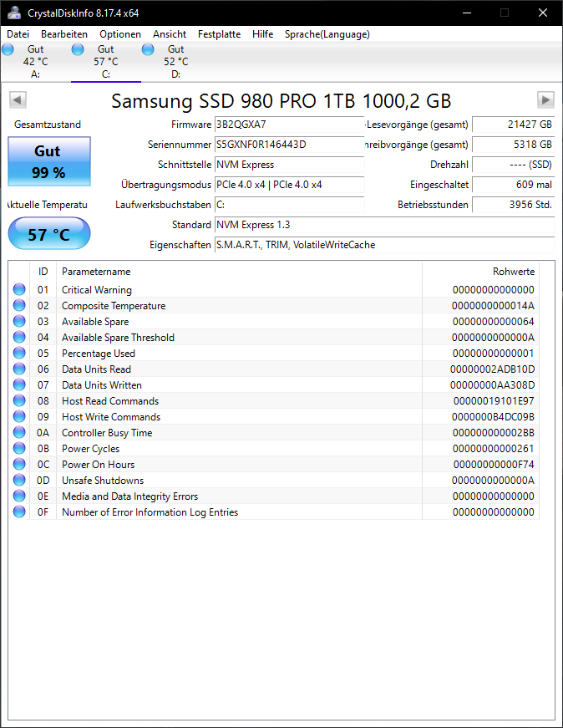Click raw value 0000019101E97
The image size is (563, 728).
[x=494, y=400]
